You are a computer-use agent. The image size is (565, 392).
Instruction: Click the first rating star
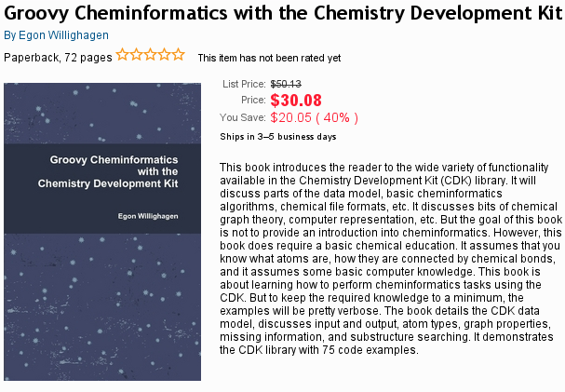point(123,54)
